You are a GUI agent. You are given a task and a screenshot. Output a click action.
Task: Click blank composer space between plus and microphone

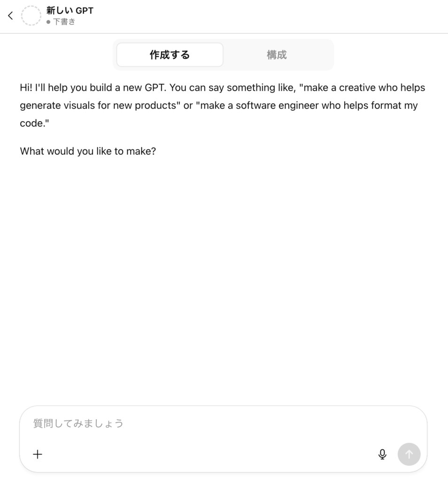[x=209, y=454]
